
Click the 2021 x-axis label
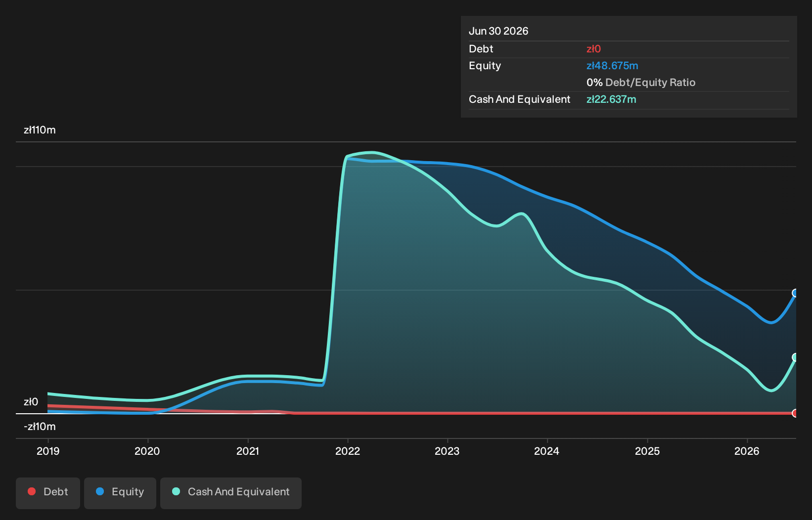click(x=248, y=451)
